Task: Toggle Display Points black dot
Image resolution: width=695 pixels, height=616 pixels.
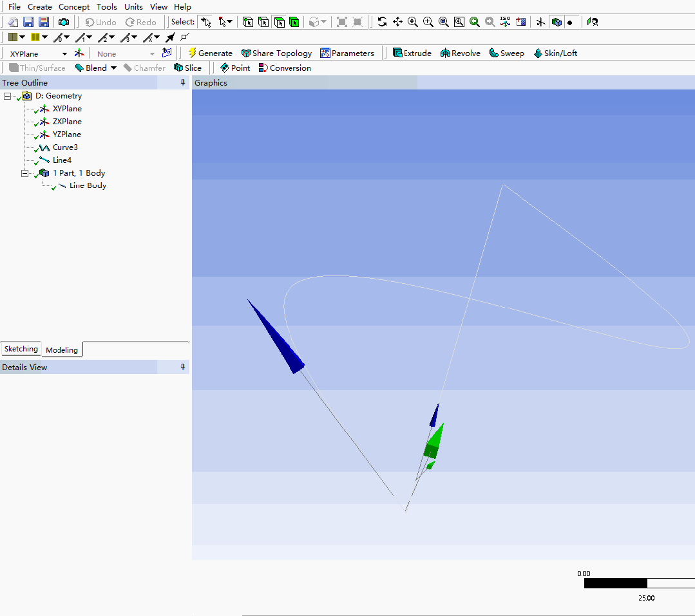Action: pos(570,22)
